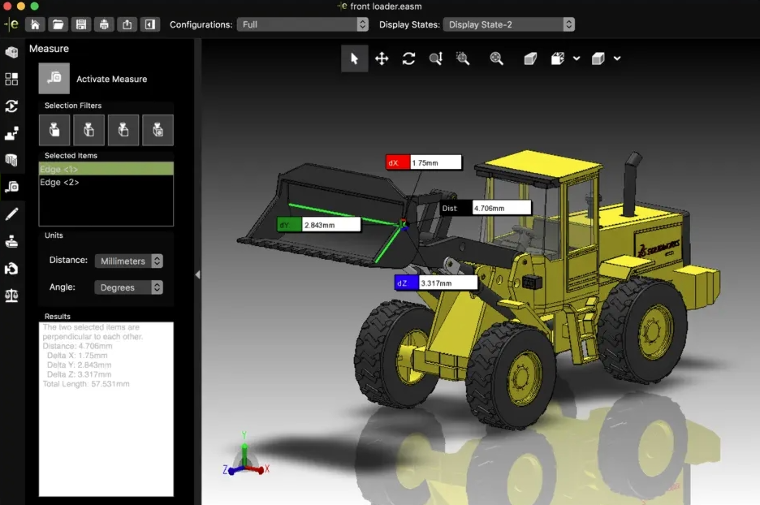Open the Mass Properties scale icon in sidebar
Screen dimensions: 760x505
click(12, 295)
